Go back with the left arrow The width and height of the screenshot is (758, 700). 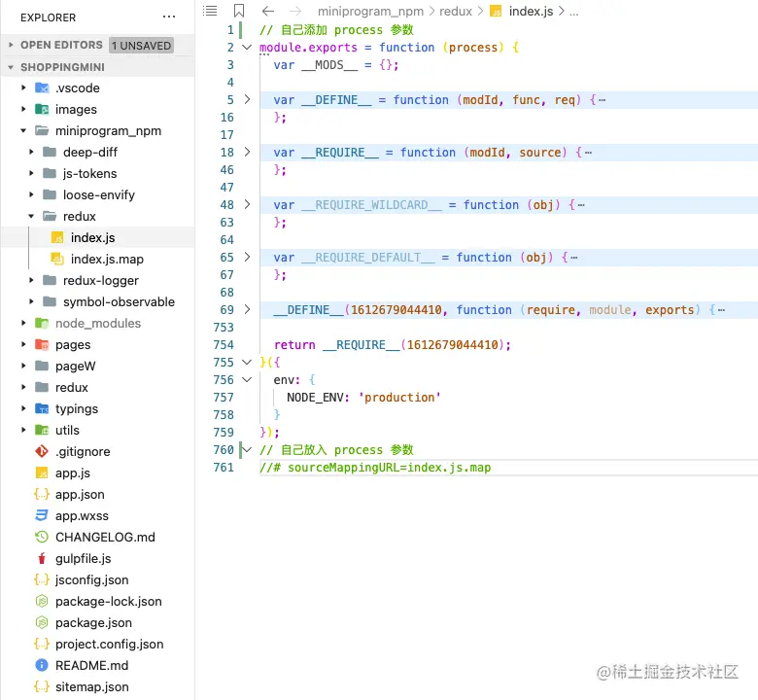pos(268,11)
